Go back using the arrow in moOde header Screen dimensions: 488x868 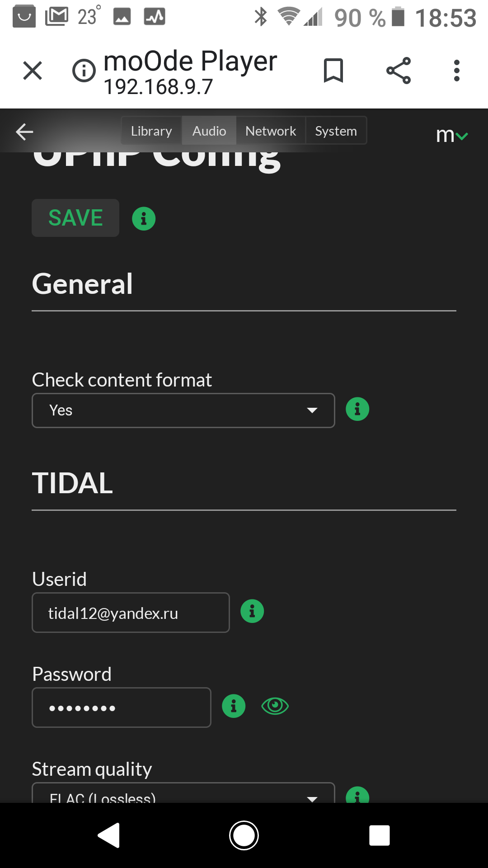click(x=24, y=132)
